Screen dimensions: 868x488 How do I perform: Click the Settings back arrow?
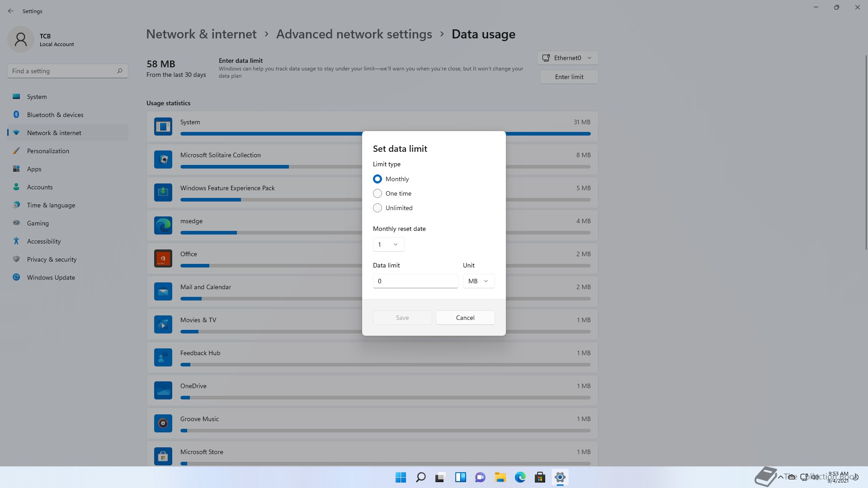click(11, 11)
